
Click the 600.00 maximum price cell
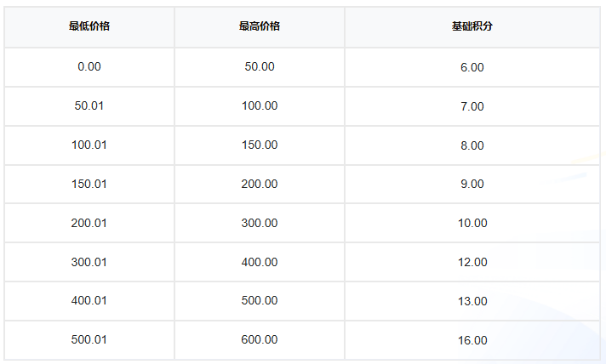[x=260, y=339]
